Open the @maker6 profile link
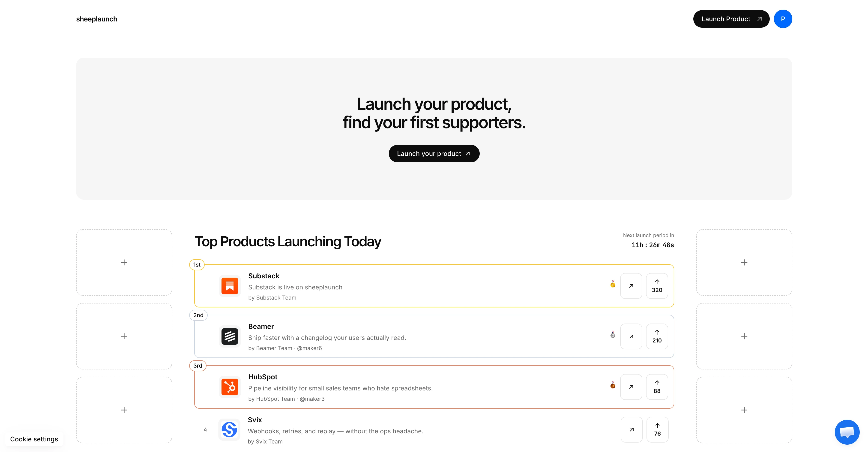 tap(309, 348)
